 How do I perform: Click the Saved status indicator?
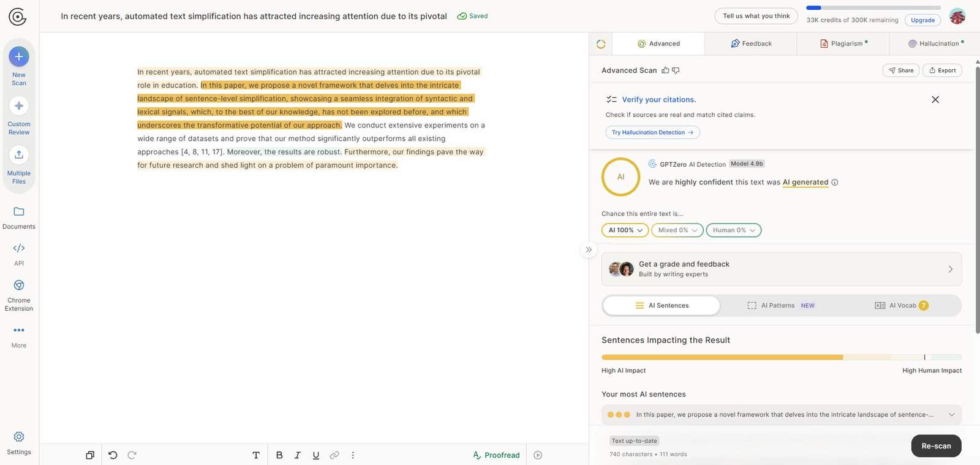(472, 16)
